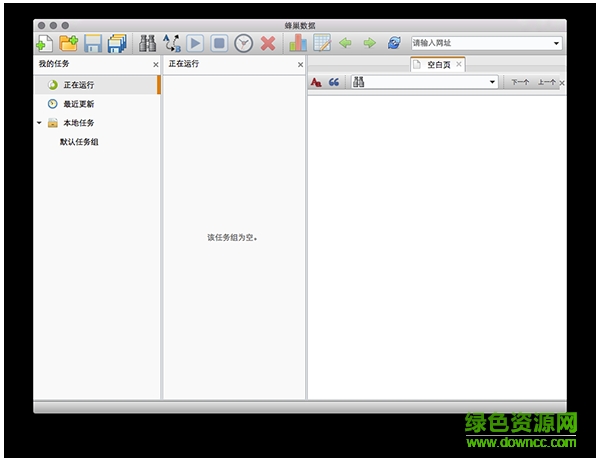
Task: Toggle match case Aa icon
Action: coord(316,82)
